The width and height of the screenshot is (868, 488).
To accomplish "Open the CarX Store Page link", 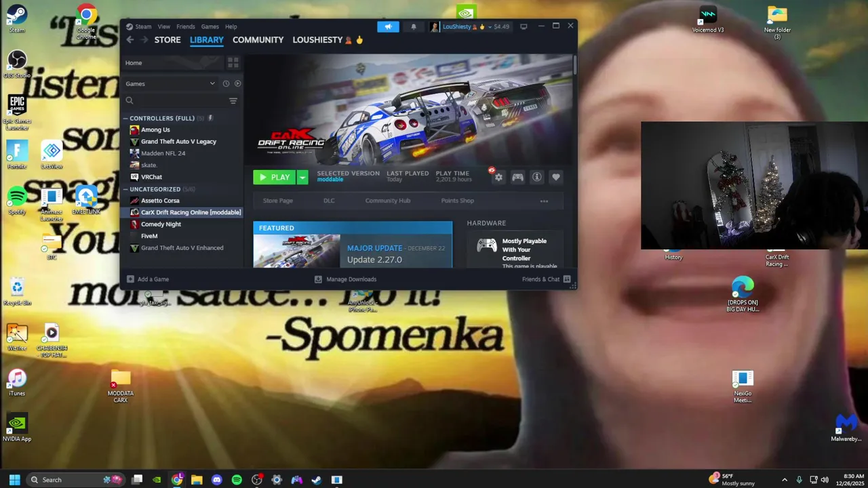I will (277, 201).
